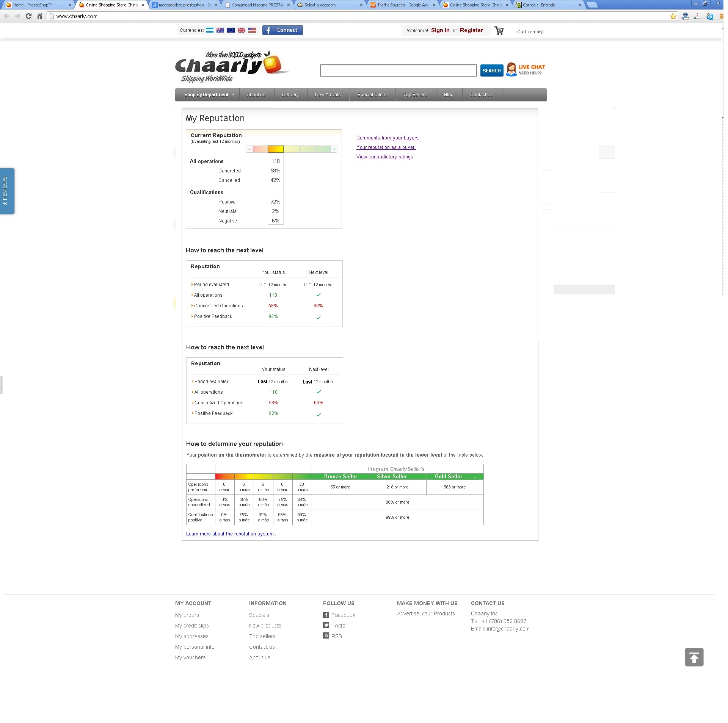The width and height of the screenshot is (728, 723).
Task: Open the New Arrivals menu item
Action: click(x=328, y=95)
